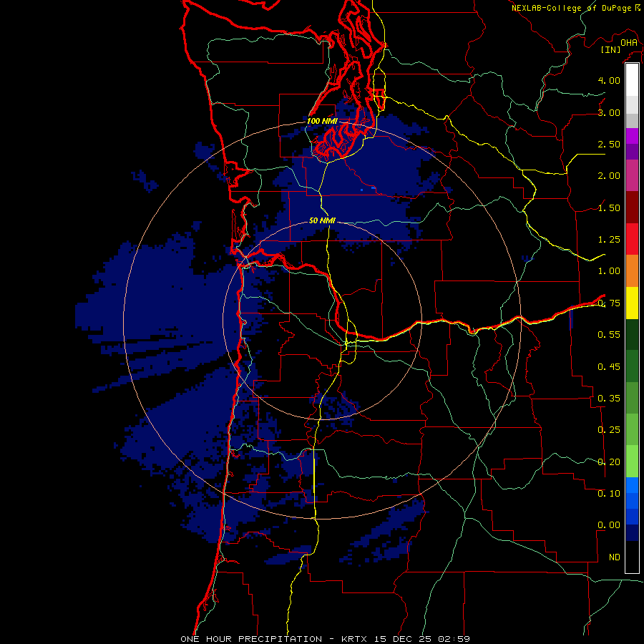Screen dimensions: 644x644
Task: Click the yellow swatch in legend color bar
Action: (x=632, y=303)
